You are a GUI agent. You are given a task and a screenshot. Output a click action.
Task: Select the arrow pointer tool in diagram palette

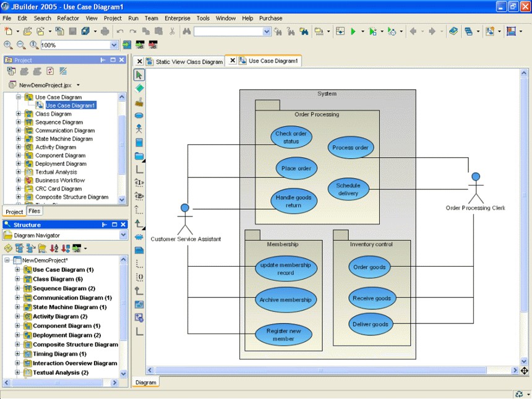coord(139,75)
